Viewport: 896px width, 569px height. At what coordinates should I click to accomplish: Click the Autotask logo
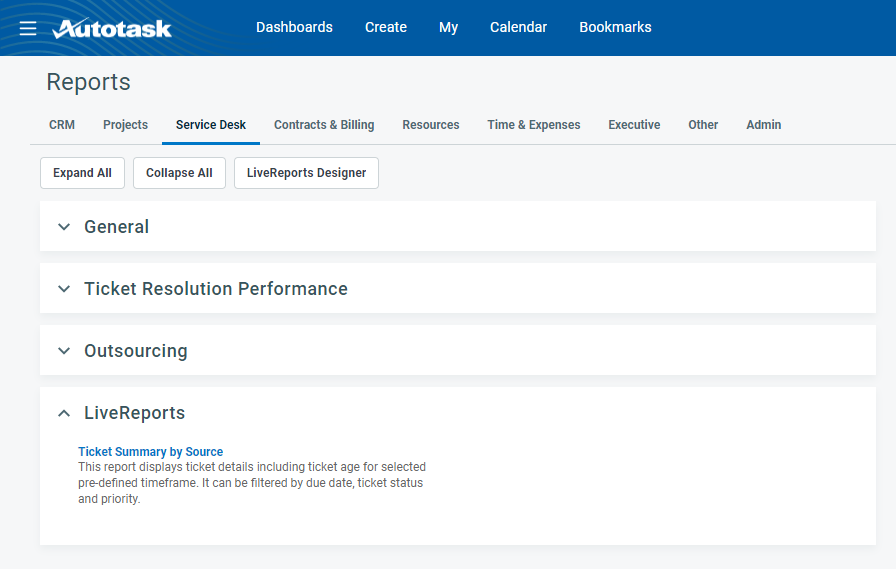coord(111,28)
